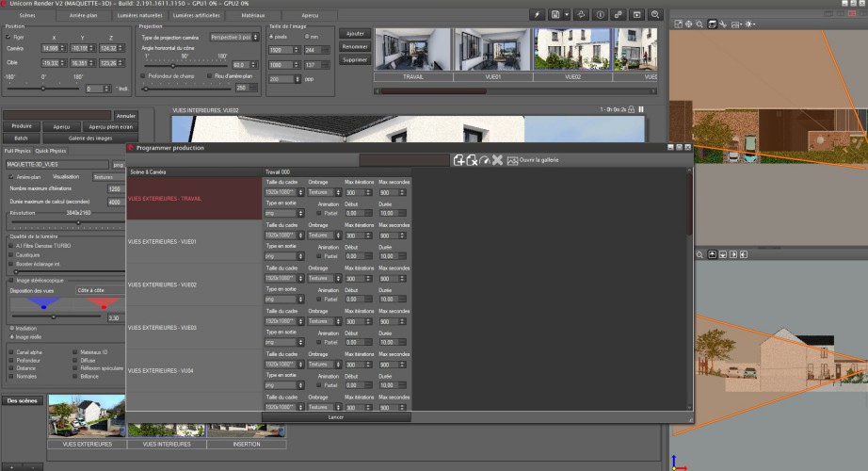Click the magnifier zoom icon in top toolbar
868x471 pixels.
[x=655, y=15]
